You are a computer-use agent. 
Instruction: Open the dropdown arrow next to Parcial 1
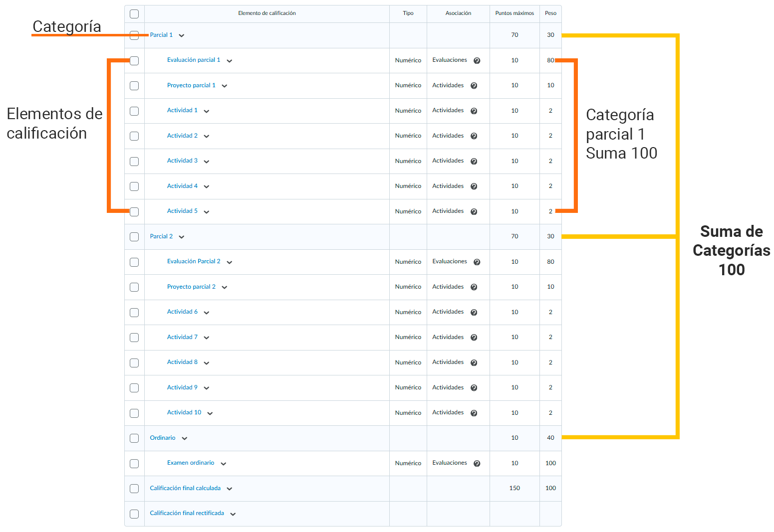point(182,35)
